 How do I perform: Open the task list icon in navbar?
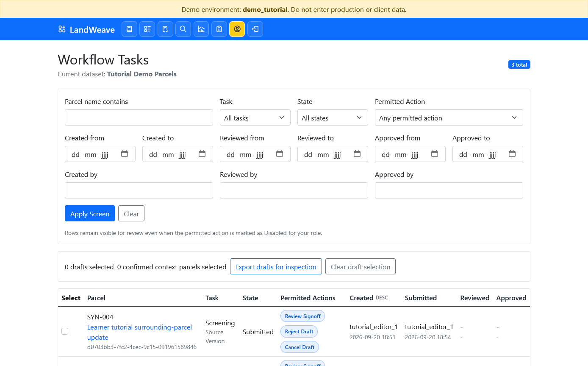click(147, 29)
